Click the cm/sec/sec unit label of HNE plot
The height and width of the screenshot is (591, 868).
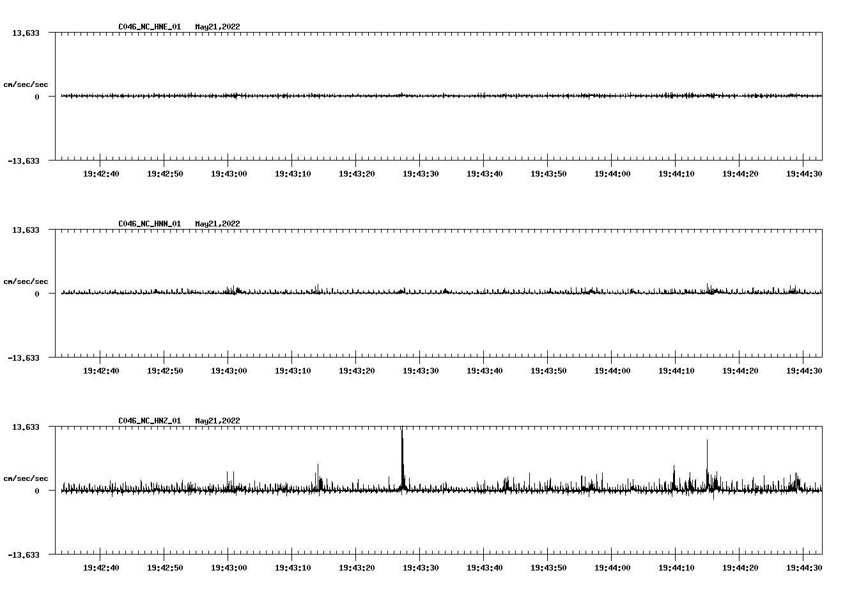point(26,84)
